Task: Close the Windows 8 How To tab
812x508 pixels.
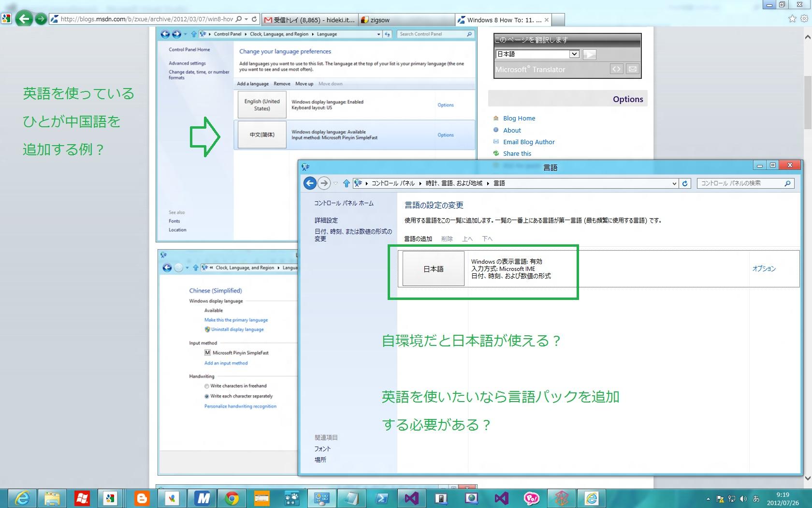Action: point(547,20)
